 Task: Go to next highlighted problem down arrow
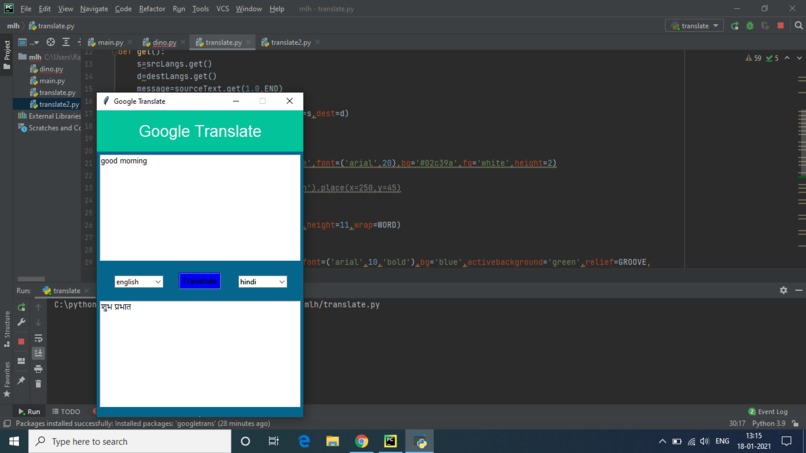[x=799, y=58]
